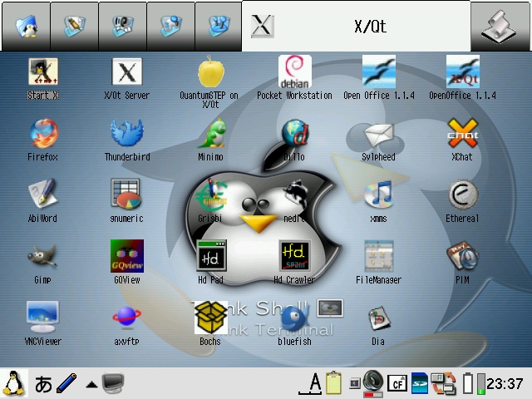Open the Tux start menu in taskbar

[x=13, y=383]
